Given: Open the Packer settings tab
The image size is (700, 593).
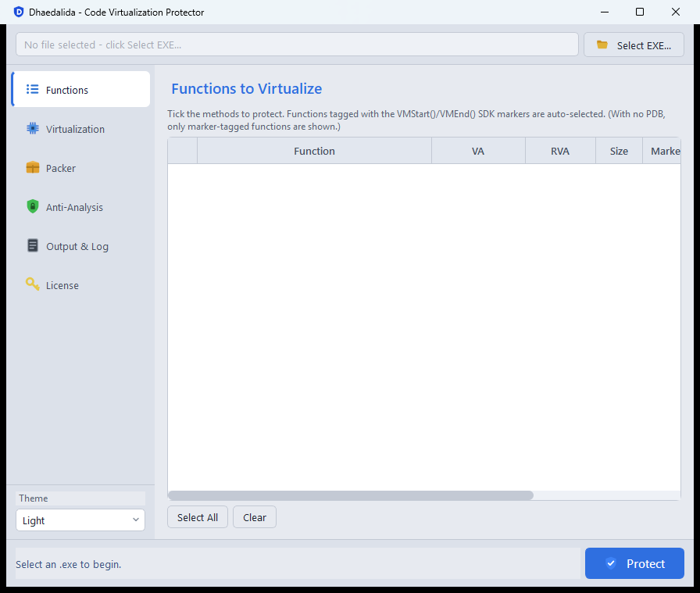Looking at the screenshot, I should pos(80,168).
